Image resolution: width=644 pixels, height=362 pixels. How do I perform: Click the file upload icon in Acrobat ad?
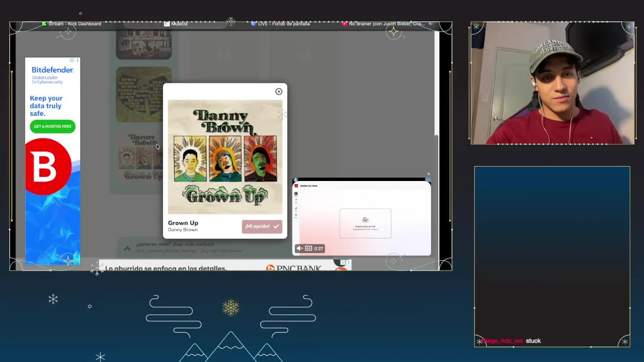point(365,220)
